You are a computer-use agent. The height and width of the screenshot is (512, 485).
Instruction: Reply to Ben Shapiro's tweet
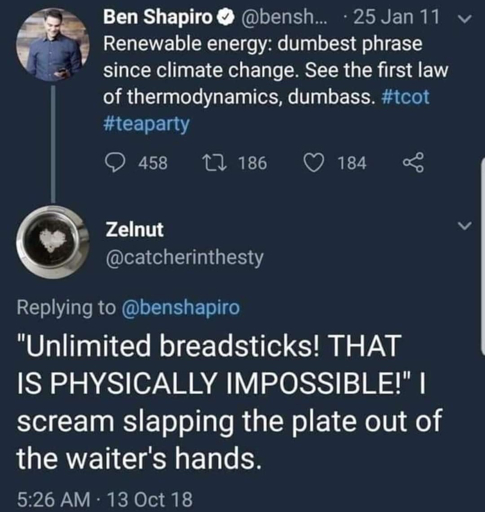point(115,163)
